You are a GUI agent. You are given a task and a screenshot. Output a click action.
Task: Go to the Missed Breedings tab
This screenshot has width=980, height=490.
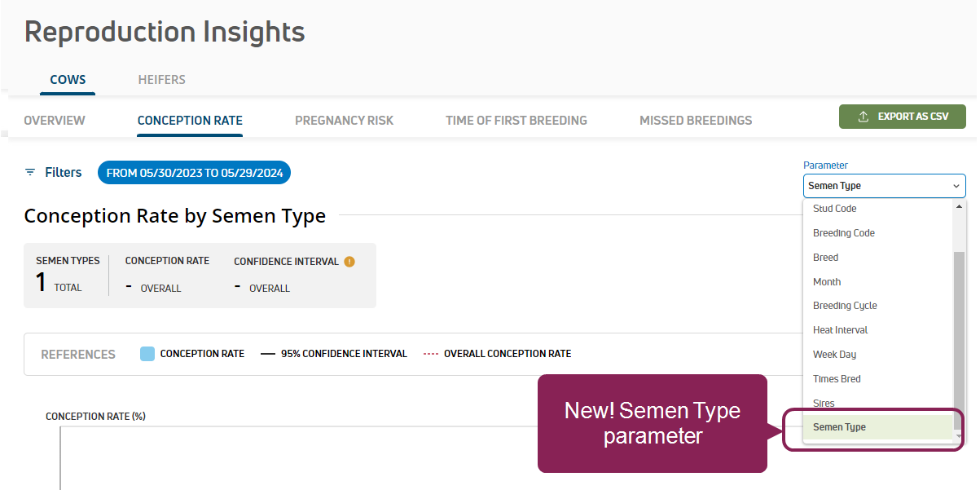(696, 121)
